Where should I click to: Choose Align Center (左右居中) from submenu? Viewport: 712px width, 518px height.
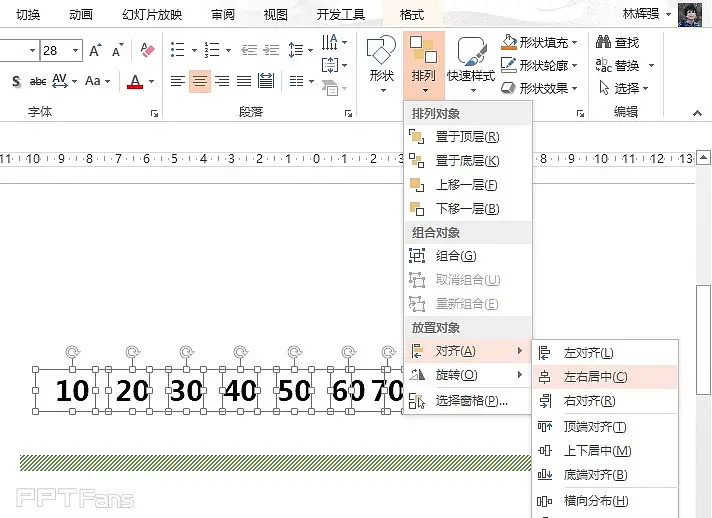(x=595, y=377)
